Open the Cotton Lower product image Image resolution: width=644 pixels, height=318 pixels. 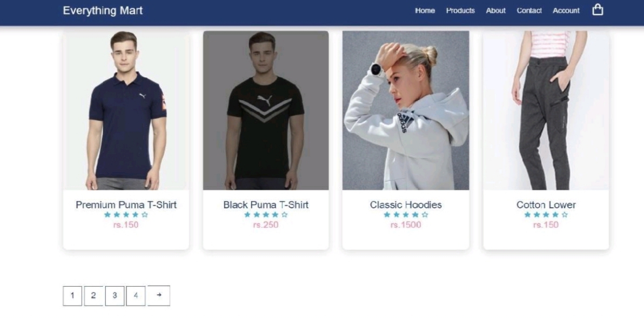(546, 110)
